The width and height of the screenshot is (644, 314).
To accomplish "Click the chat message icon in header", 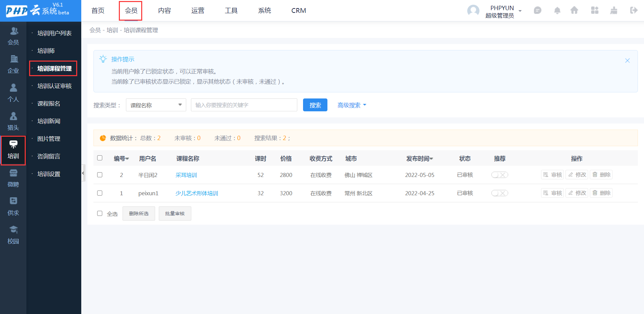I will coord(537,10).
